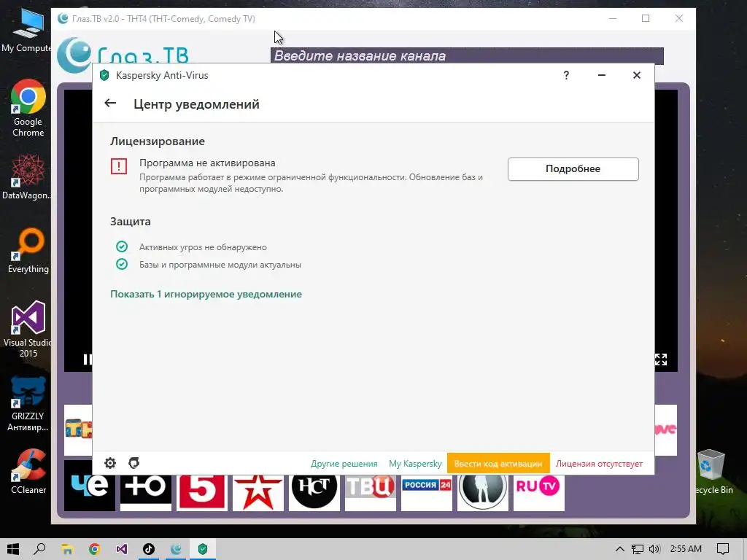Click Активных угроз не обнаружено status

(203, 247)
